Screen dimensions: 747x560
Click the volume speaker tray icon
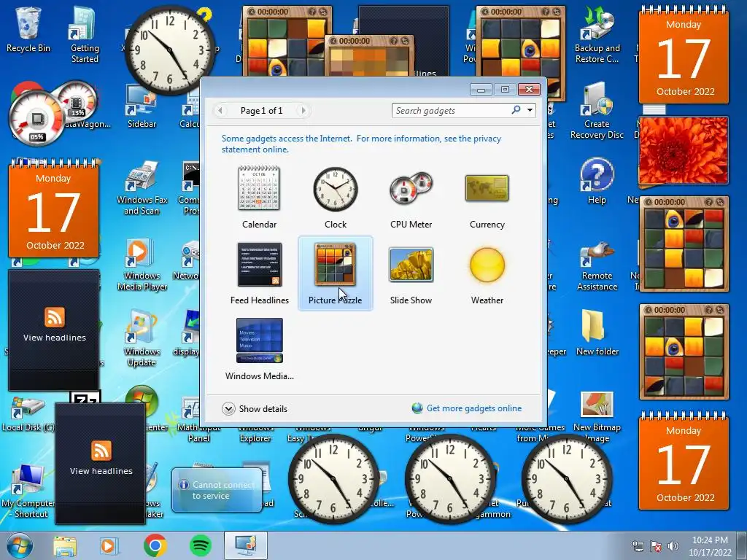coord(673,546)
